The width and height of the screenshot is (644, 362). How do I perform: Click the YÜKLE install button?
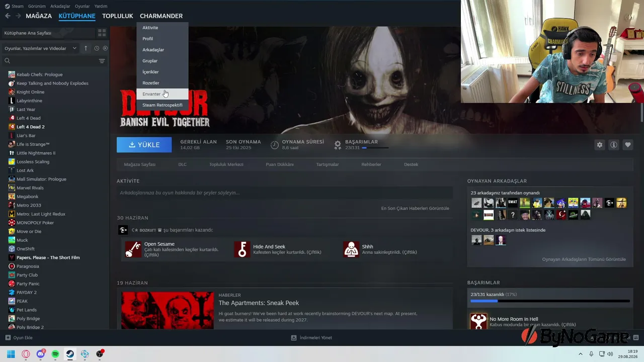pos(144,145)
